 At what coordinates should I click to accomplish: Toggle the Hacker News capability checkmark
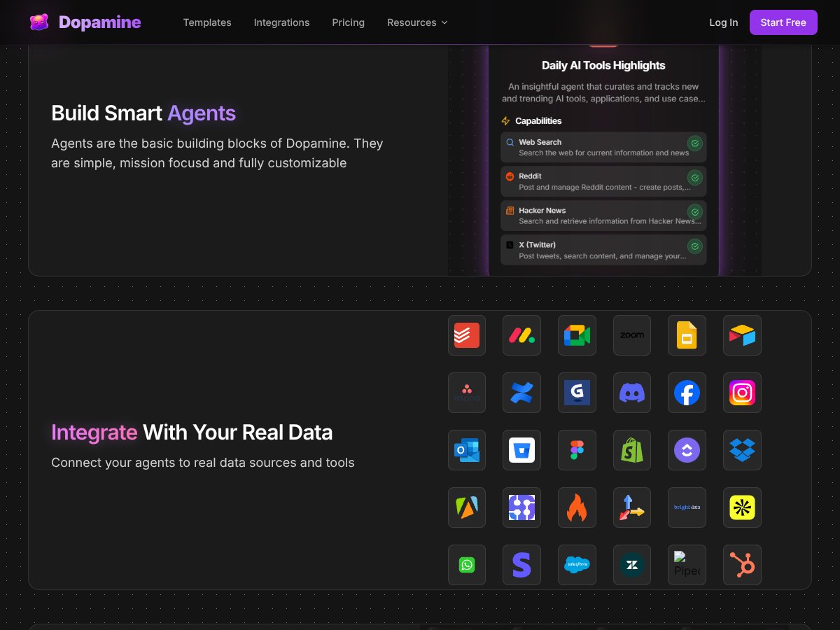(x=694, y=211)
